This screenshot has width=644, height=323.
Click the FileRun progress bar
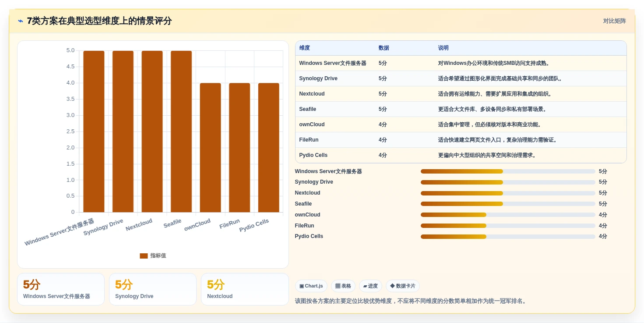click(x=508, y=226)
